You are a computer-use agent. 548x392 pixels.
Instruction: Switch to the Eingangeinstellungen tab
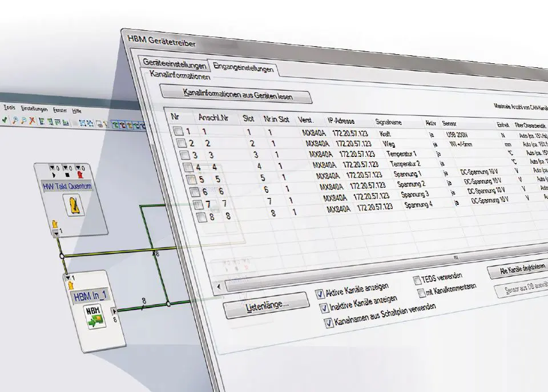click(243, 67)
